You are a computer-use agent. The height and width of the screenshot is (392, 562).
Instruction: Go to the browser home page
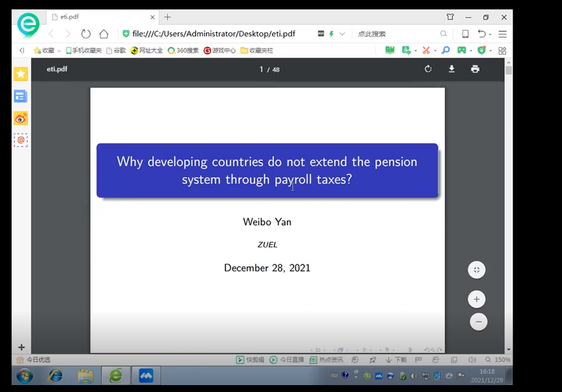pos(104,34)
